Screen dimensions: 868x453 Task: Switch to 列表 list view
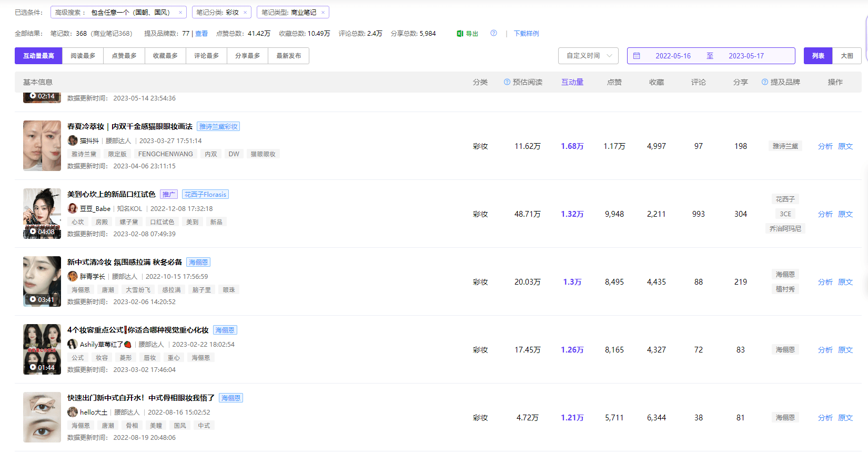[818, 56]
